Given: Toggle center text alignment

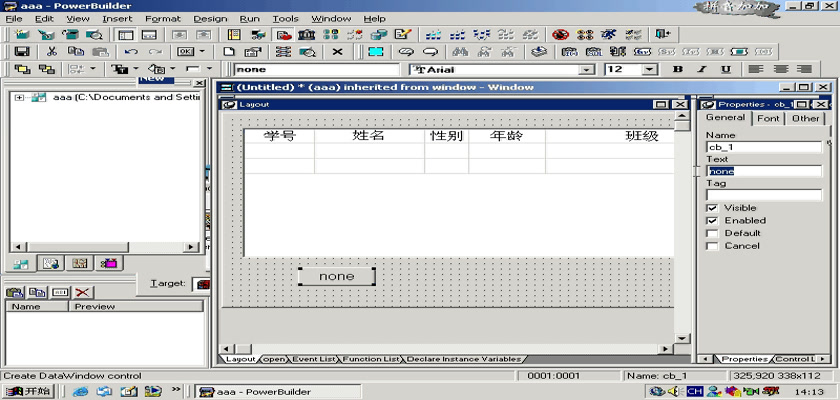Looking at the screenshot, I should point(780,69).
